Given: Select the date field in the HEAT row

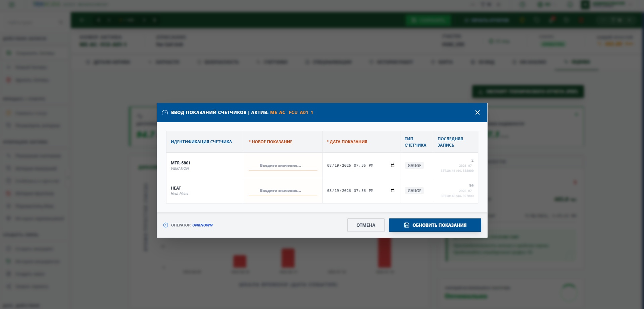Looking at the screenshot, I should coord(361,191).
